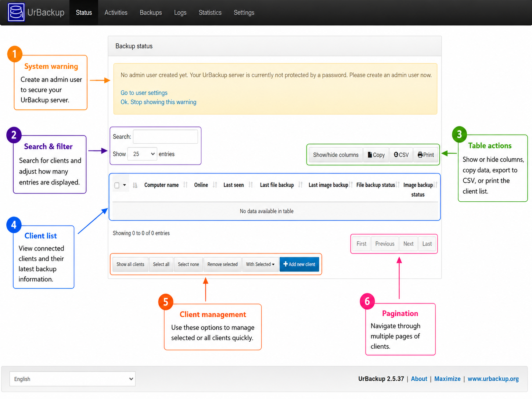This screenshot has width=532, height=399.
Task: Click Ok. Stop showing this warning
Action: (x=158, y=102)
